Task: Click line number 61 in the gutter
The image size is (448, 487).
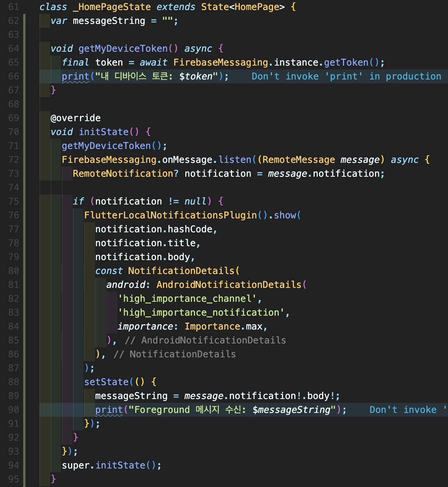Action: click(14, 7)
